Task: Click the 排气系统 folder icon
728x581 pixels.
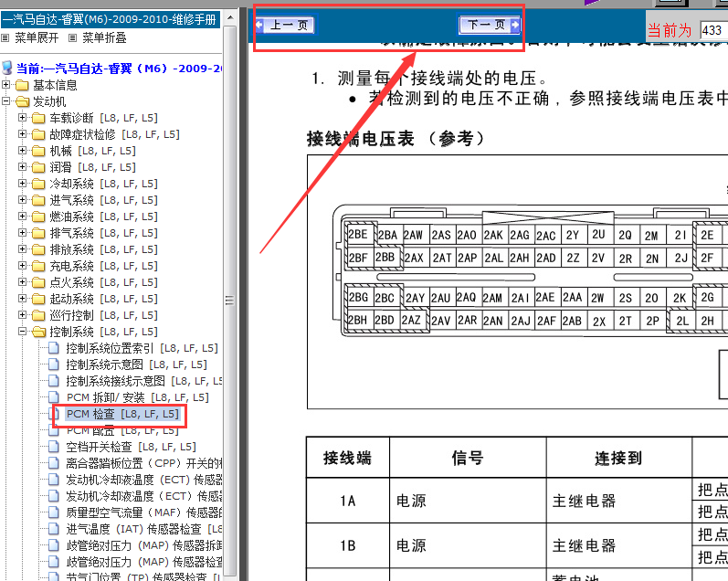Action: [x=38, y=233]
